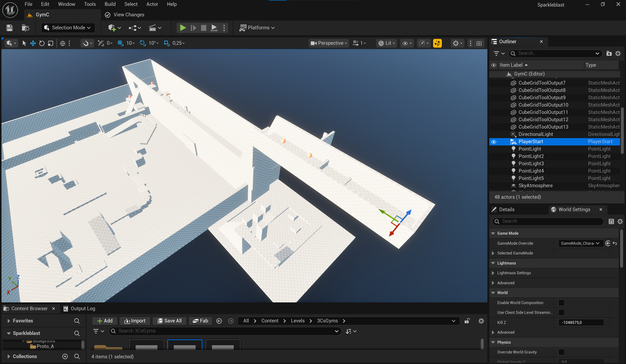
Task: Click the Import button
Action: [135, 321]
